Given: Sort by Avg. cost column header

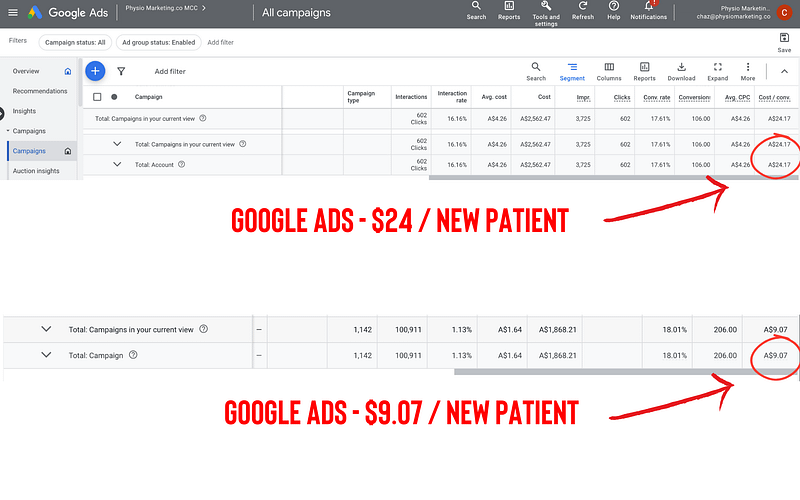Looking at the screenshot, I should (x=494, y=97).
